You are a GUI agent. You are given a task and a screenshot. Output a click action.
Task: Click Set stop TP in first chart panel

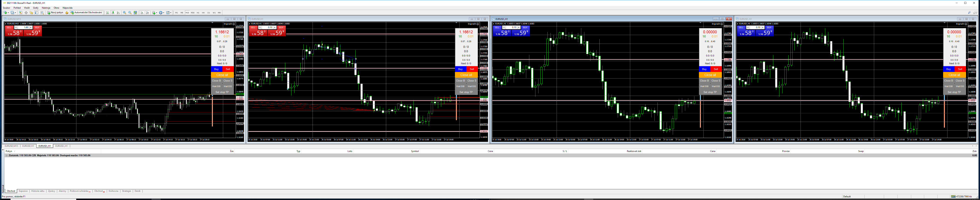click(222, 92)
